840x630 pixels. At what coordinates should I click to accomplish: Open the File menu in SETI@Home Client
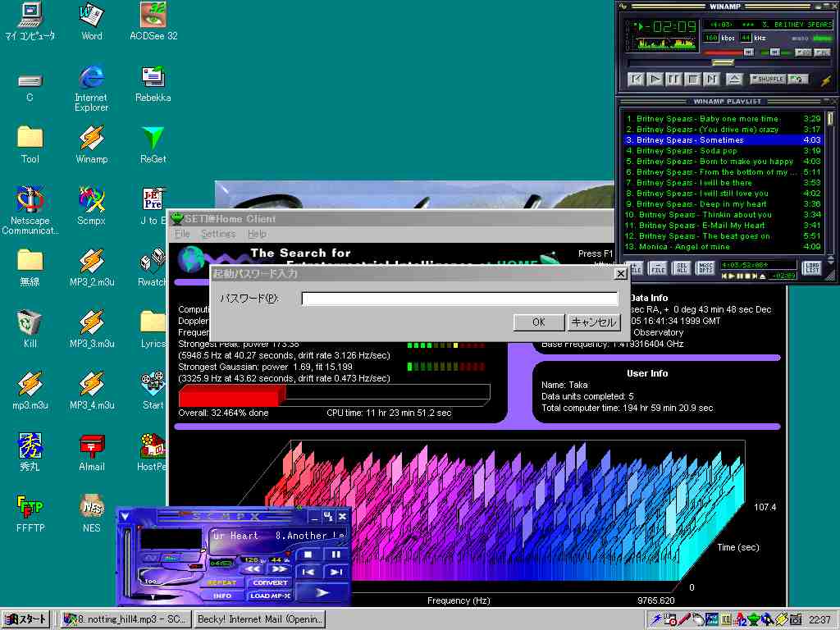[x=182, y=234]
